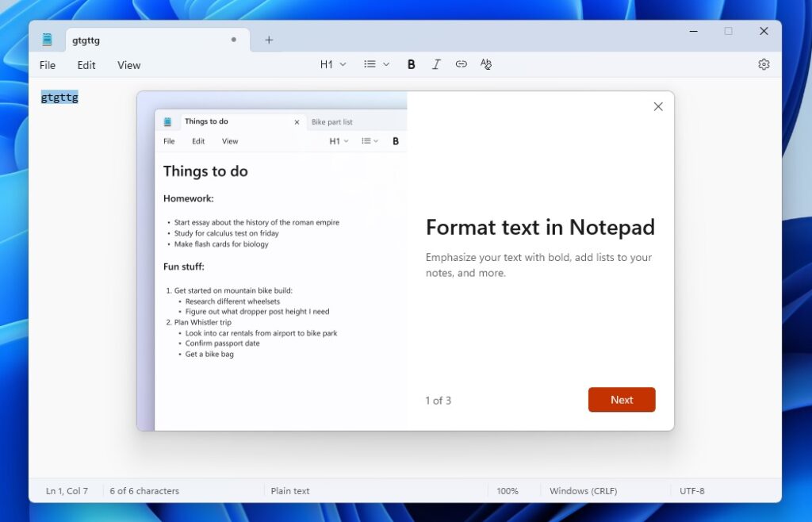
Task: Clear formatting with the Ab eraser icon
Action: (485, 64)
